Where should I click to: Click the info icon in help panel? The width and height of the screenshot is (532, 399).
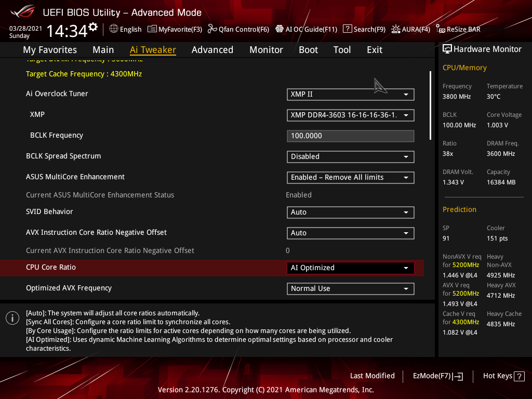tap(12, 318)
